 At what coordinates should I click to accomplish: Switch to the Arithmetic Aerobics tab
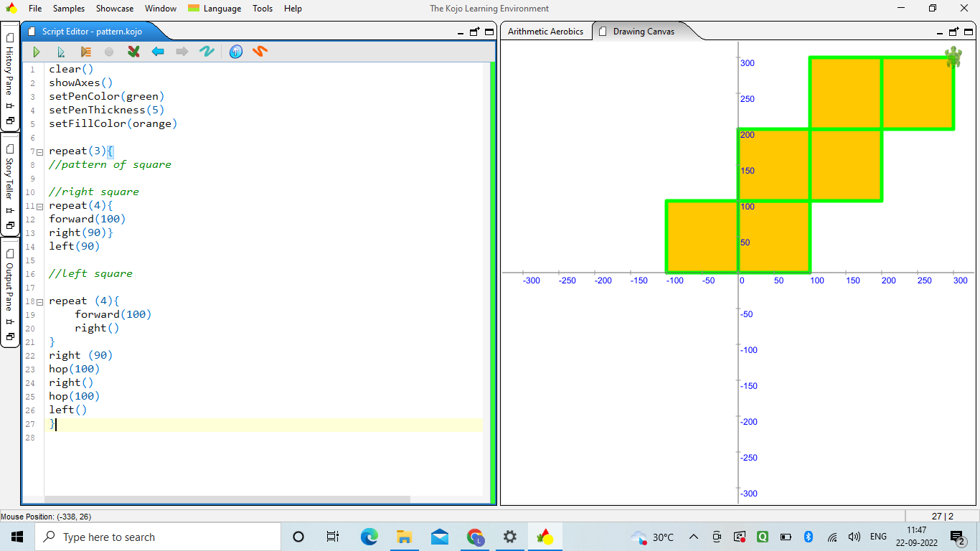(545, 32)
